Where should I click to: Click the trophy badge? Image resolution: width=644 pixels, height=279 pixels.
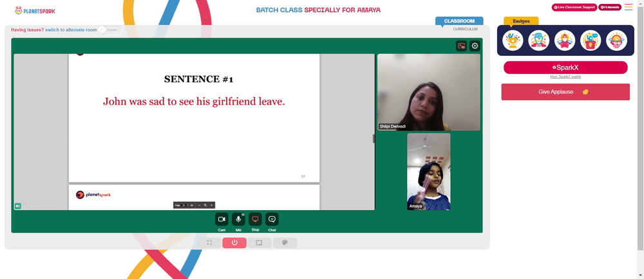513,40
